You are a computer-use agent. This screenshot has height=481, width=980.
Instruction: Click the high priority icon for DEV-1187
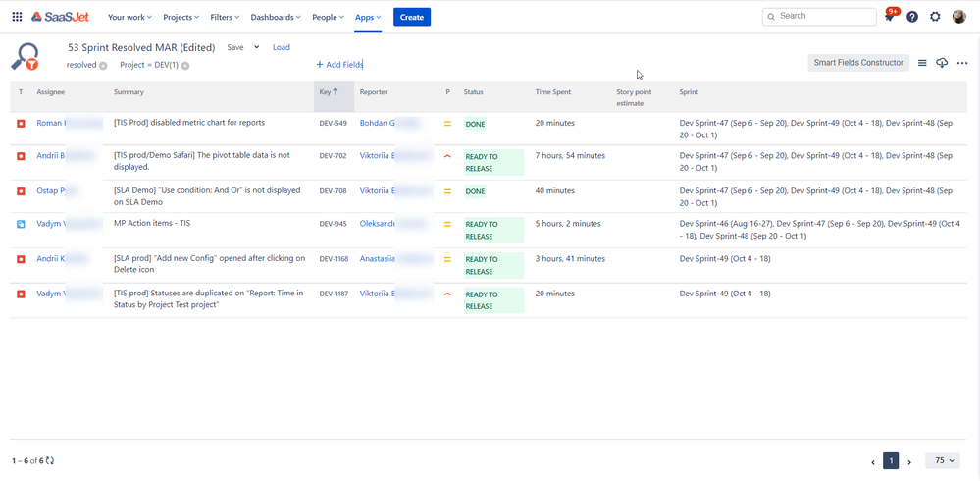(447, 294)
